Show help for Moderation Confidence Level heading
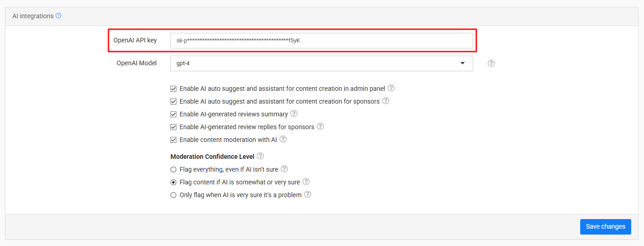Image resolution: width=644 pixels, height=246 pixels. pos(260,156)
